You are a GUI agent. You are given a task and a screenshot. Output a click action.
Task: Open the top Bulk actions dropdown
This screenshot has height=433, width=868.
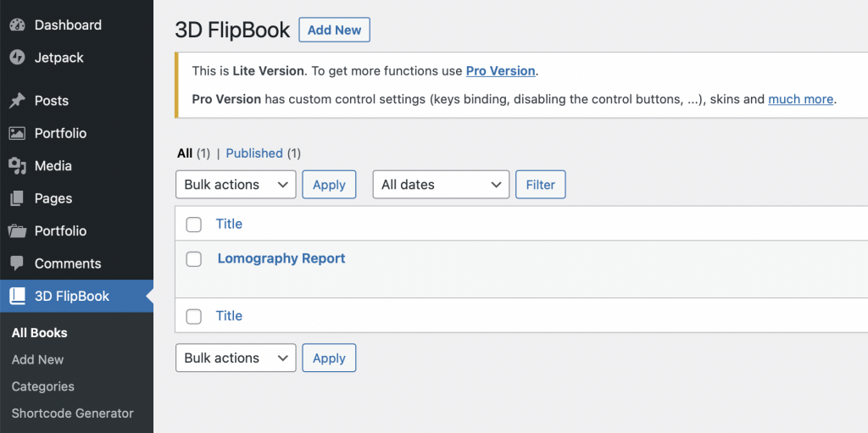(x=235, y=185)
